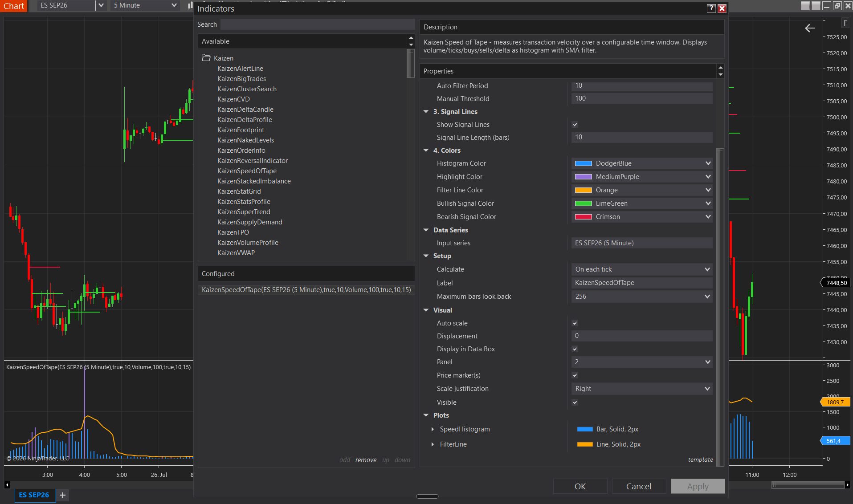This screenshot has width=853, height=504.
Task: Select KaizenSuperTrend indicator
Action: 244,212
